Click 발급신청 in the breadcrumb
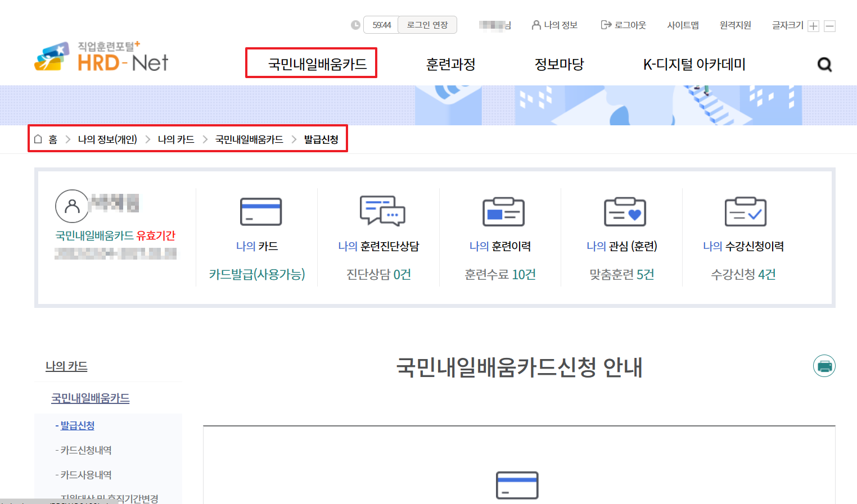The height and width of the screenshot is (504, 857). coord(321,139)
